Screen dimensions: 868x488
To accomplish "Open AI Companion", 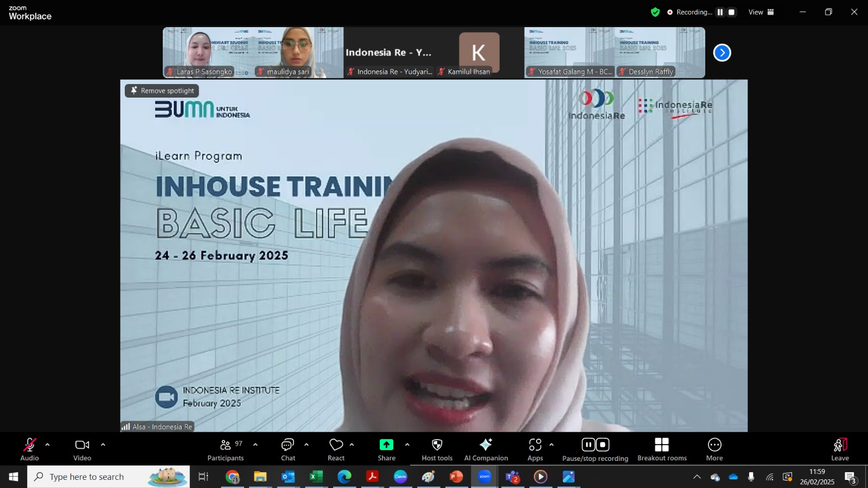I will pyautogui.click(x=486, y=450).
